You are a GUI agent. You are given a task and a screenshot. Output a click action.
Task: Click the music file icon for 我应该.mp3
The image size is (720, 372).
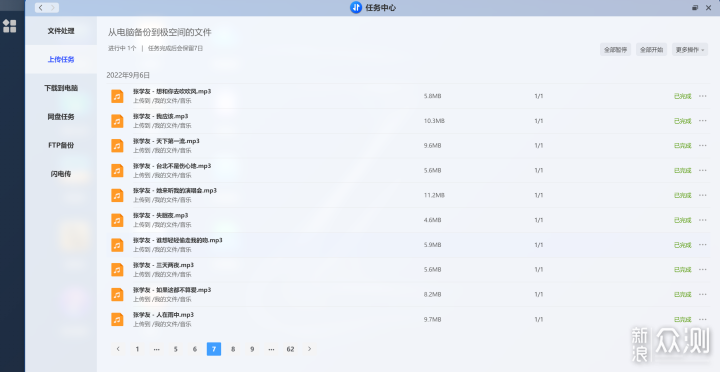[x=117, y=121]
